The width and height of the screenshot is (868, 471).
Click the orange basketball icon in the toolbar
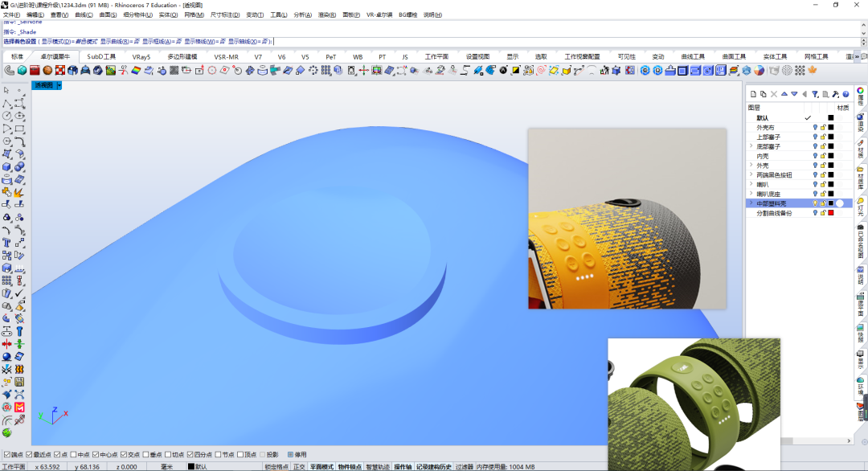click(x=47, y=70)
